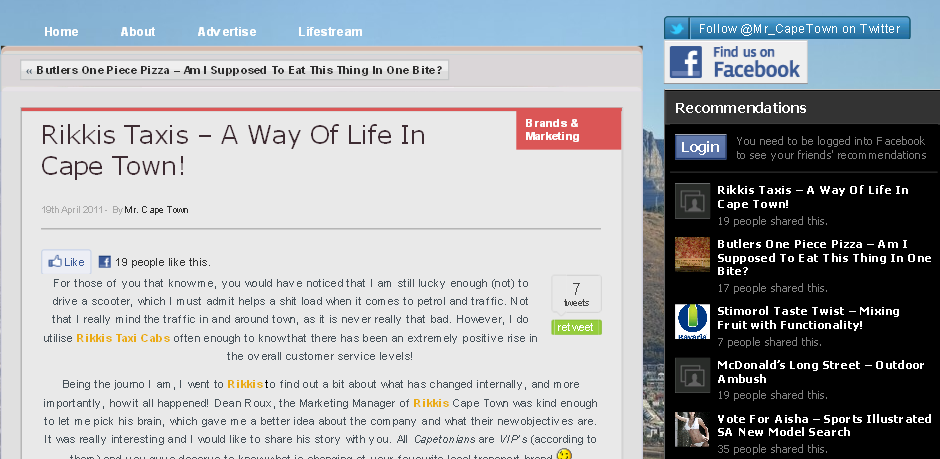
Task: Open author link Mr. Cape Town
Action: click(156, 210)
